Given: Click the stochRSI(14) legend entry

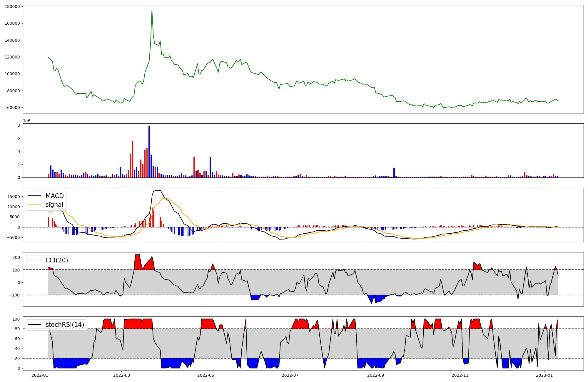Looking at the screenshot, I should click(65, 325).
